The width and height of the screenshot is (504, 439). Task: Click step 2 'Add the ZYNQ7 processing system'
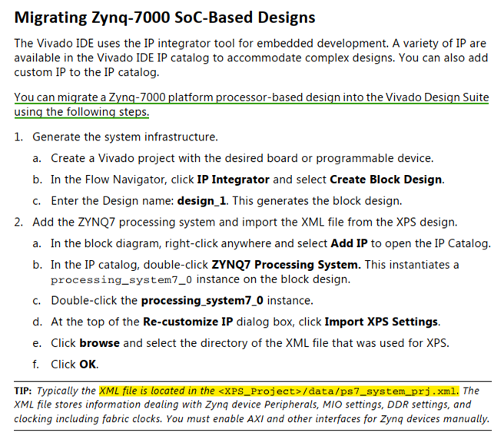pos(245,223)
